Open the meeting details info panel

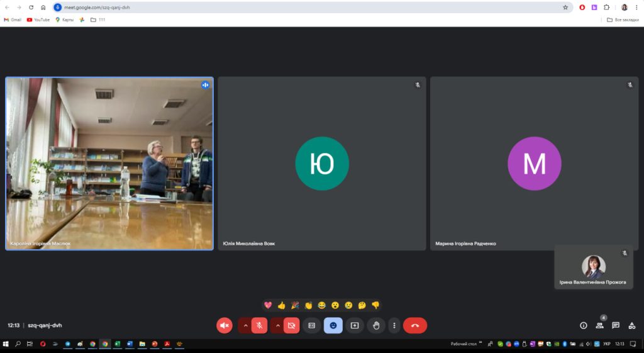[x=583, y=325]
